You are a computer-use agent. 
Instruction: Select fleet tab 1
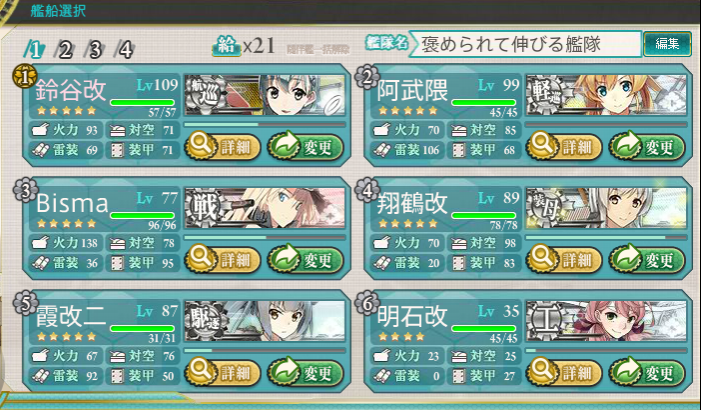coord(34,49)
